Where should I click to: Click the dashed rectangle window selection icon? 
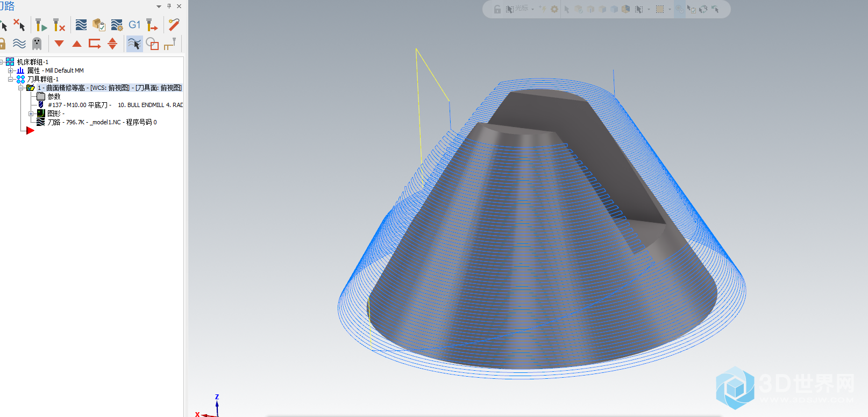[660, 9]
